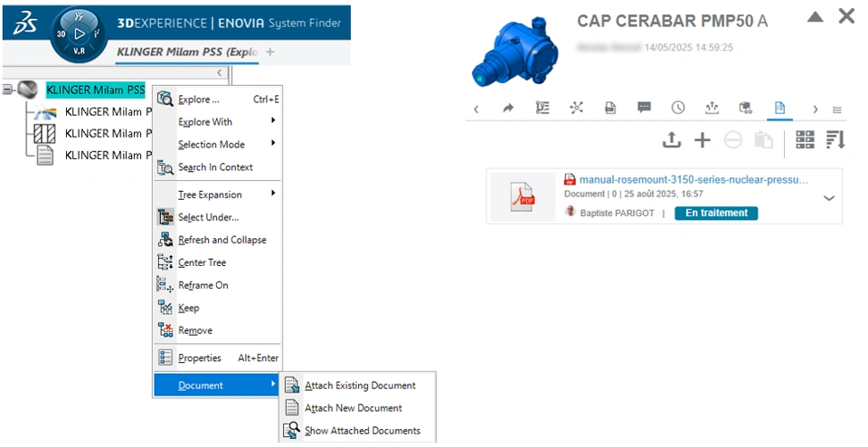The image size is (868, 447).
Task: Choose Attach New Document
Action: 357,408
